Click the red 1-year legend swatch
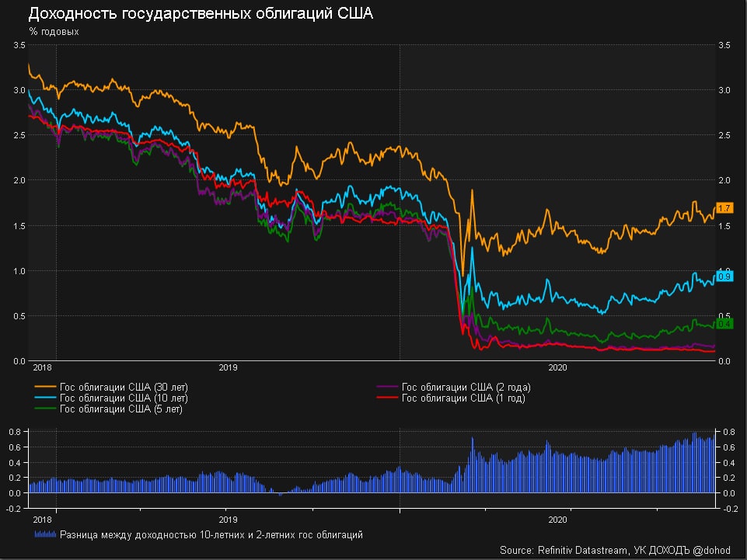The image size is (747, 560). coord(387,398)
